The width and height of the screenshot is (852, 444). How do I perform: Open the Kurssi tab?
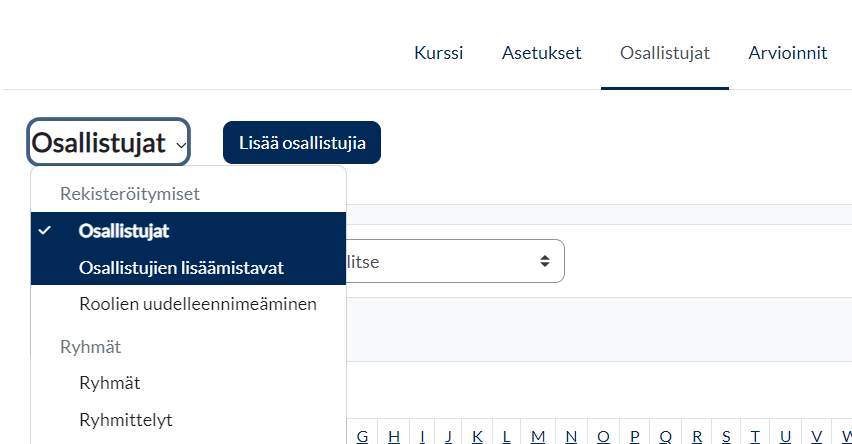click(x=438, y=53)
